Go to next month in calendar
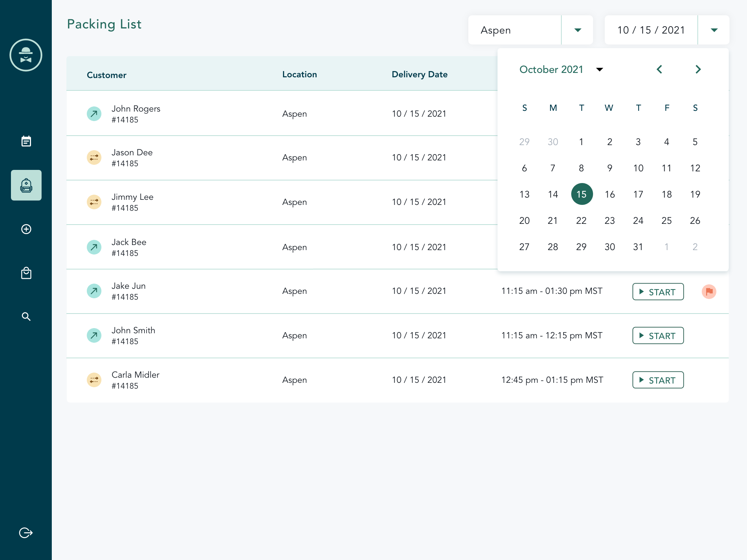 (698, 69)
